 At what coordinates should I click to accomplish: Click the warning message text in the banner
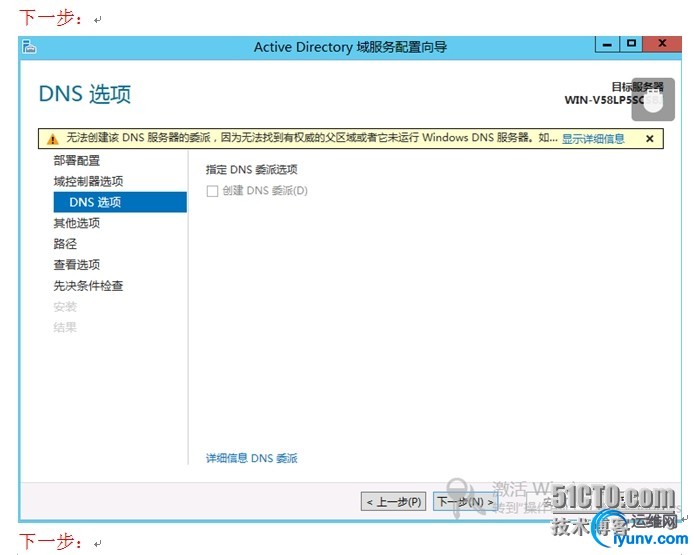tap(312, 138)
